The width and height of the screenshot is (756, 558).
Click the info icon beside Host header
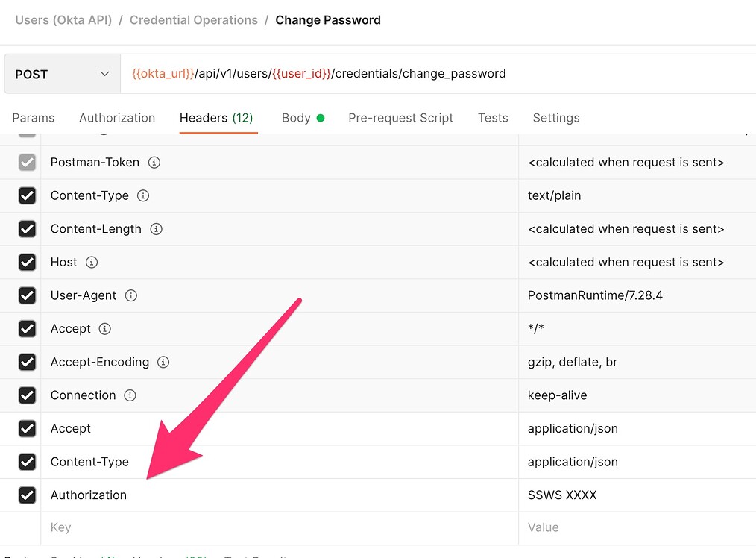[x=92, y=263]
